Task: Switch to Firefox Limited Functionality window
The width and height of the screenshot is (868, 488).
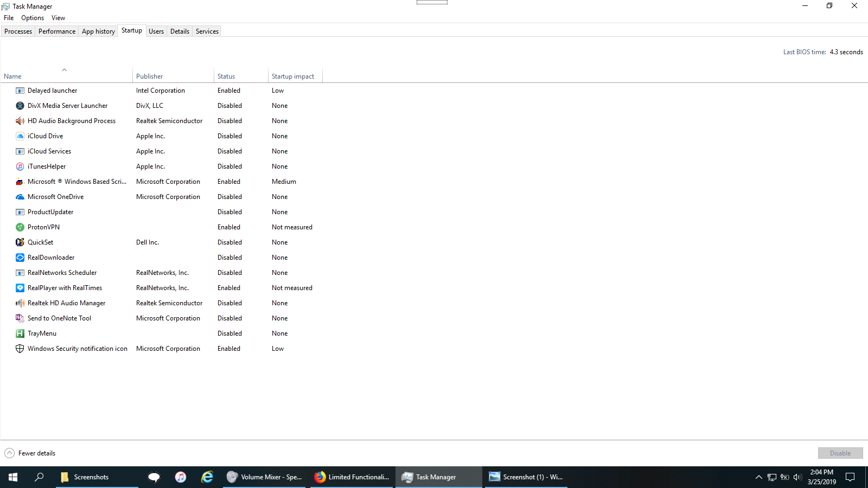Action: (x=353, y=477)
